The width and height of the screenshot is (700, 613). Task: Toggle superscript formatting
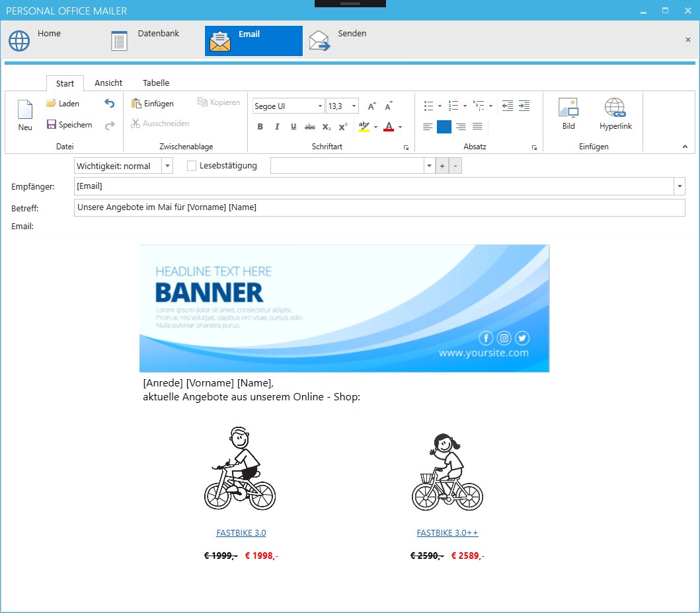343,127
